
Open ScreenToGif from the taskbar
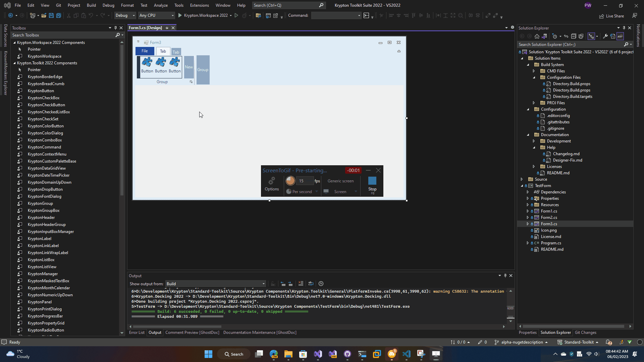436,354
